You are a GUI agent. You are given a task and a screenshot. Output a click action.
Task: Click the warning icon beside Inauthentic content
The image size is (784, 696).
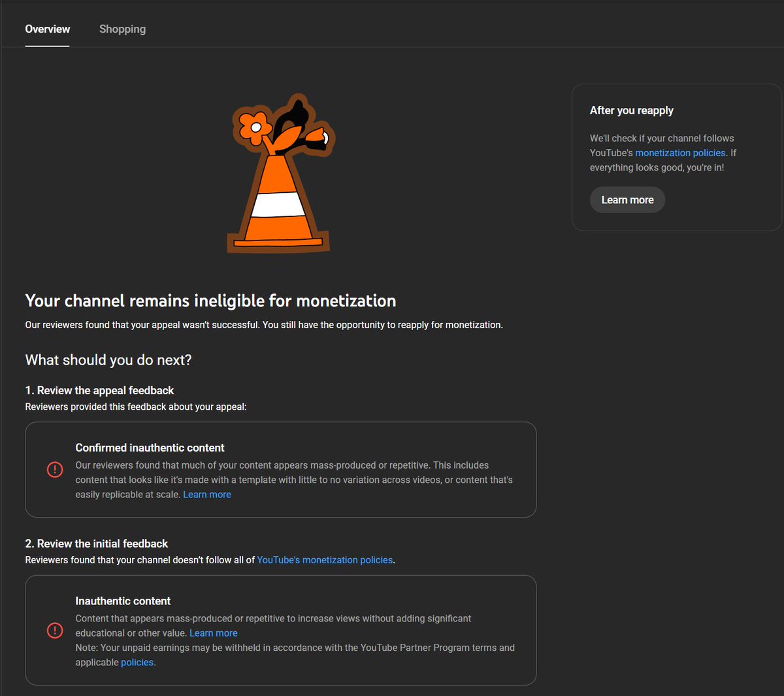point(55,630)
